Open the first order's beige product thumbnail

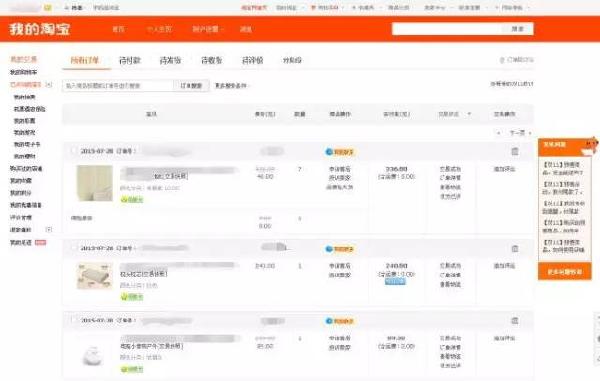point(95,183)
